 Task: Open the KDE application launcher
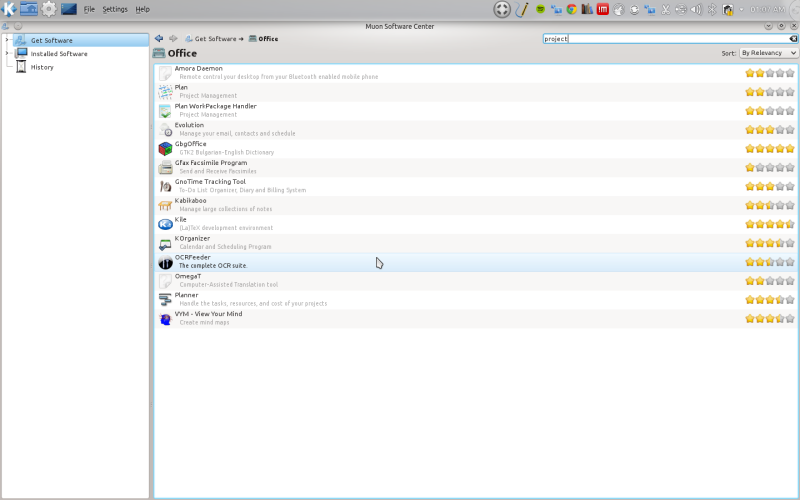coord(9,9)
